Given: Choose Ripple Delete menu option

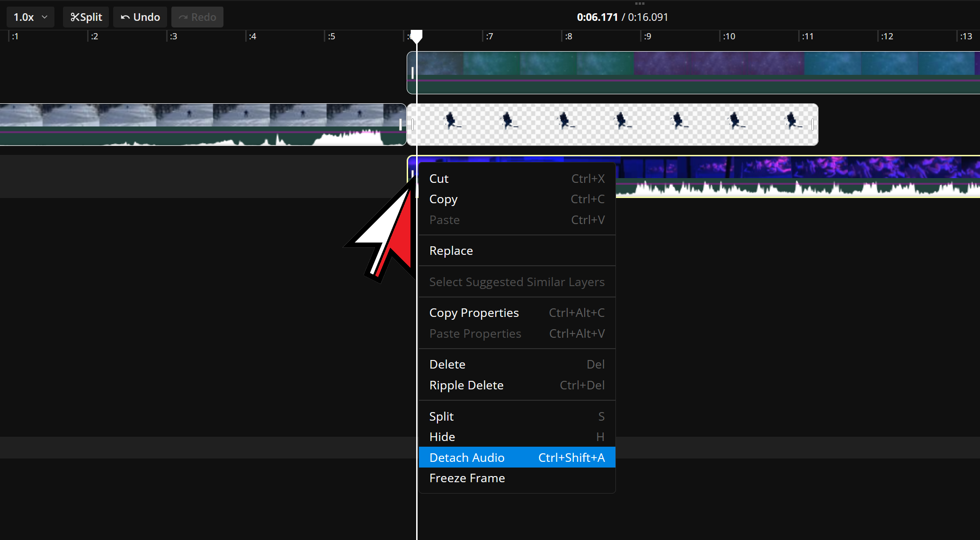Looking at the screenshot, I should (x=517, y=385).
